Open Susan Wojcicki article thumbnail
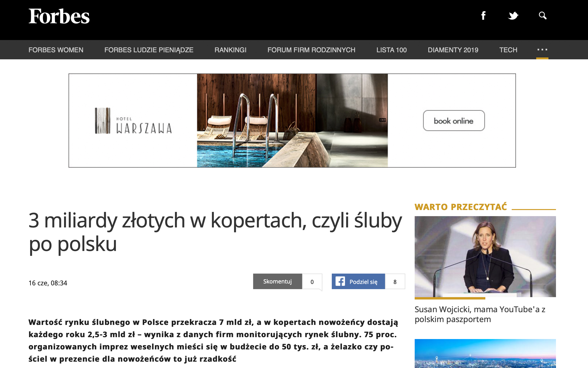Screen dimensions: 588x368 click(x=485, y=257)
